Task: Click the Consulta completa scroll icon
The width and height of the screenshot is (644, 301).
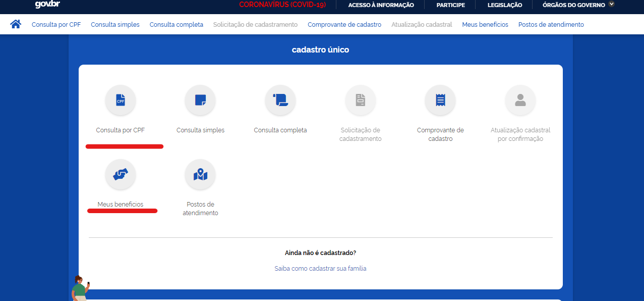Action: click(x=280, y=100)
